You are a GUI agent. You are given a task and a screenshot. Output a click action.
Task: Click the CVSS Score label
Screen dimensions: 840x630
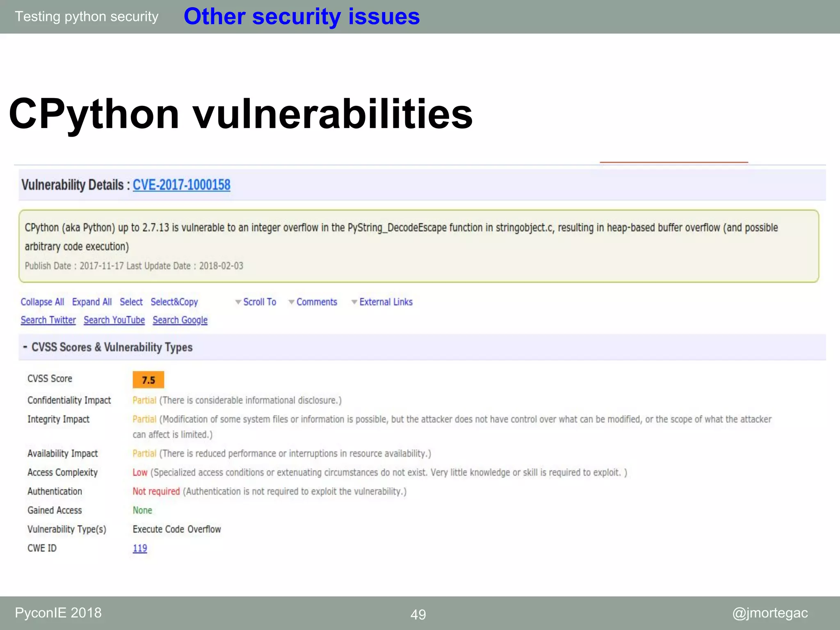tap(50, 379)
